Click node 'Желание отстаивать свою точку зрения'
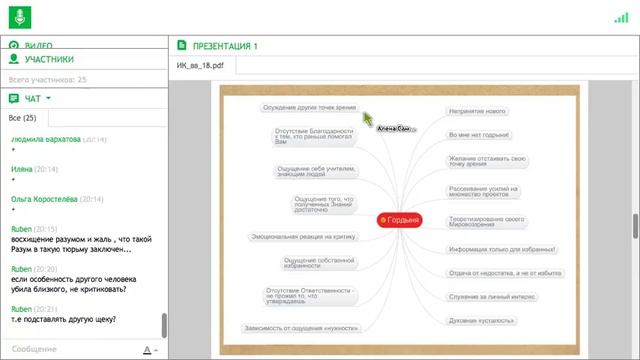 [487, 161]
